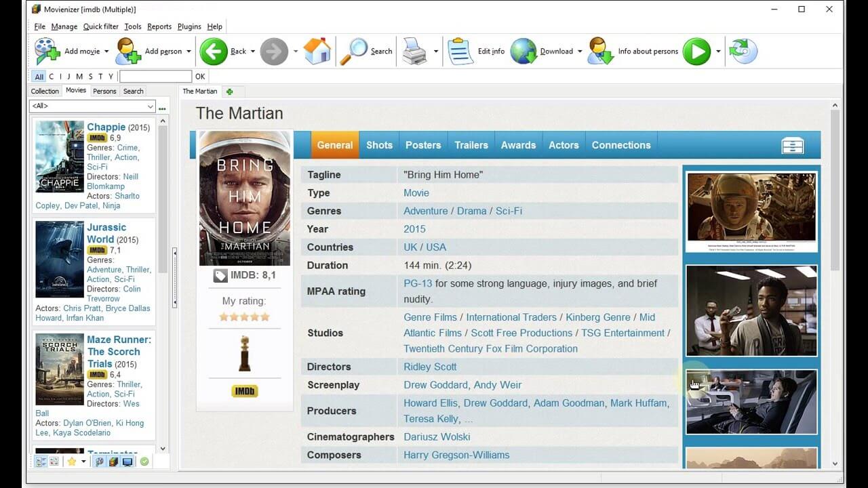Click the tag icon next to IMDB: 8,1
This screenshot has width=868, height=488.
[x=220, y=275]
